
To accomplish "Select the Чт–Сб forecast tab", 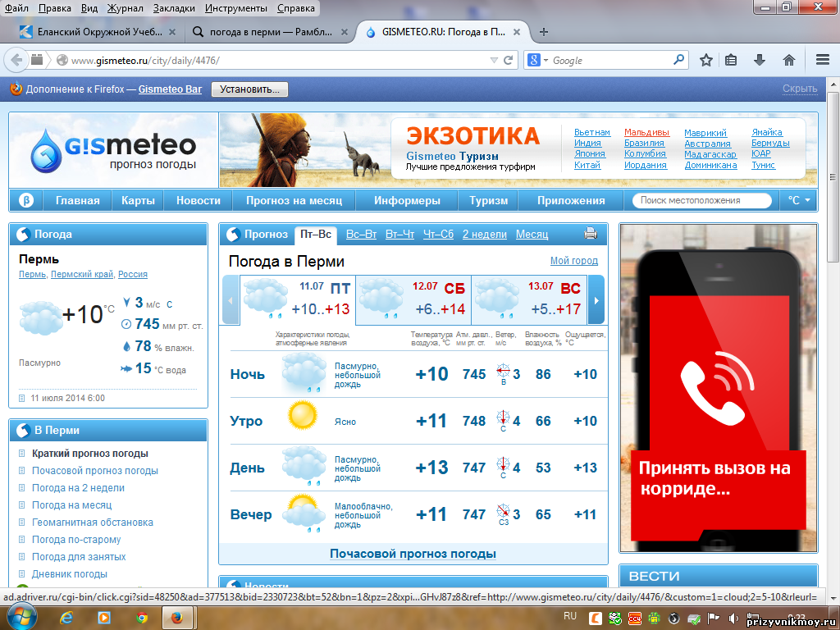I will click(x=438, y=234).
